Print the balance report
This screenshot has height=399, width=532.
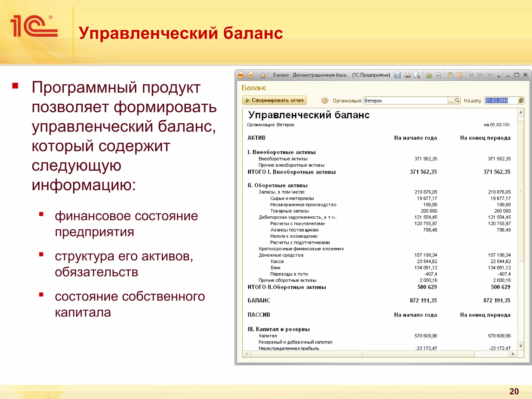(407, 75)
